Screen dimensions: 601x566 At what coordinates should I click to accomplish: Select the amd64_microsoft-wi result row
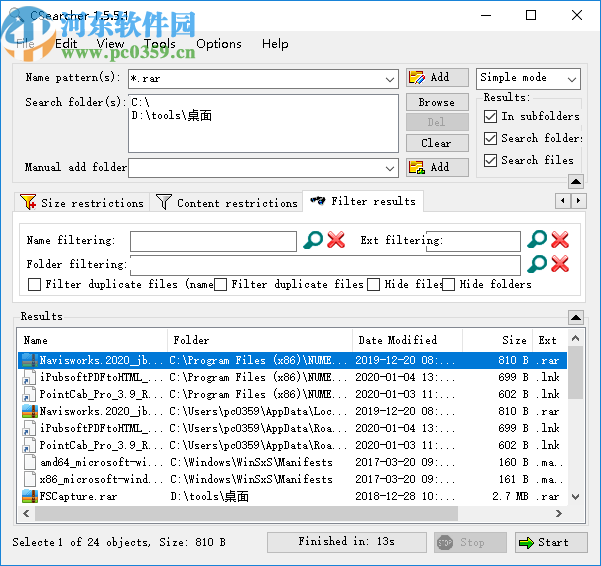click(x=292, y=462)
